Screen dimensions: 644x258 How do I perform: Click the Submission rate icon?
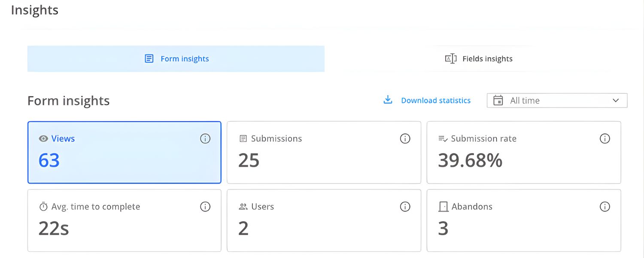pyautogui.click(x=443, y=138)
